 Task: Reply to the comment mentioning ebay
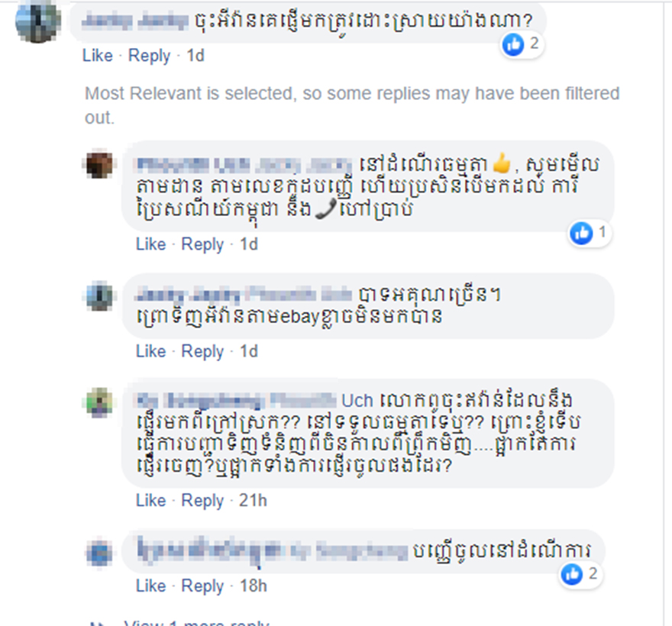point(202,351)
